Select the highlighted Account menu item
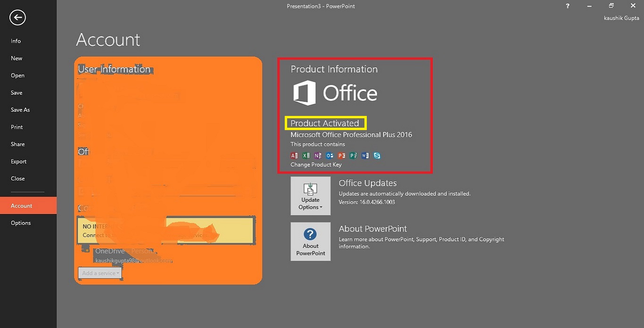Screen dimensions: 644x328 tap(28, 205)
